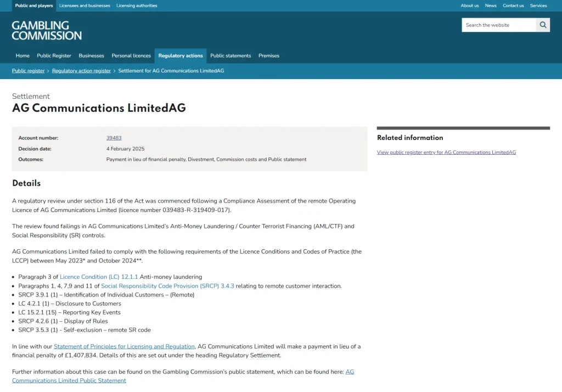Viewport: 562px width, 392px height.
Task: Click Regulatory action register breadcrumb
Action: [81, 71]
